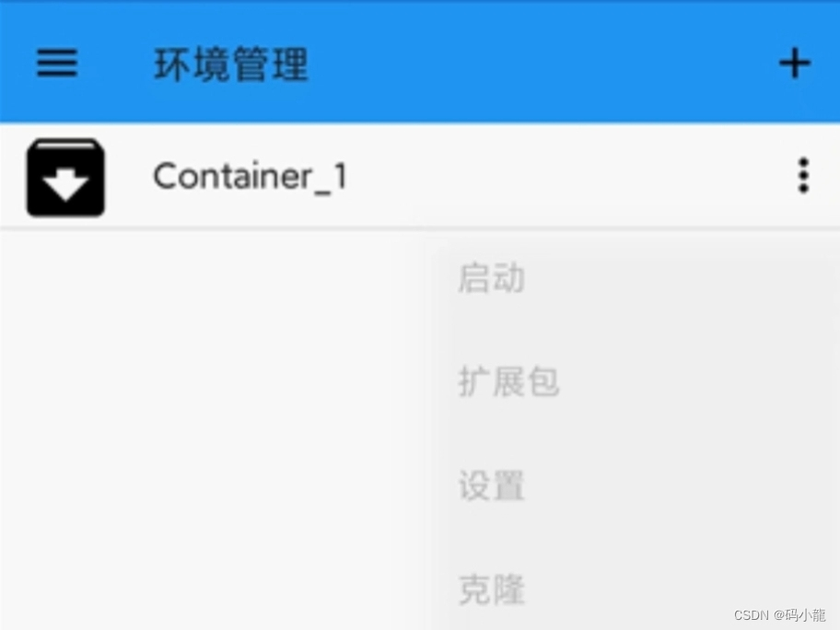Select 启动 from the context menu
This screenshot has height=630, width=840.
491,277
